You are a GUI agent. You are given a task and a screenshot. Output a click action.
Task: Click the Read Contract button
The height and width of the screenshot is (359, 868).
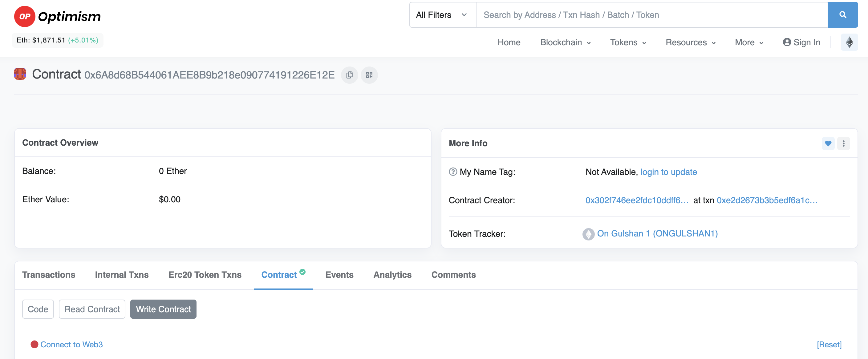point(92,309)
